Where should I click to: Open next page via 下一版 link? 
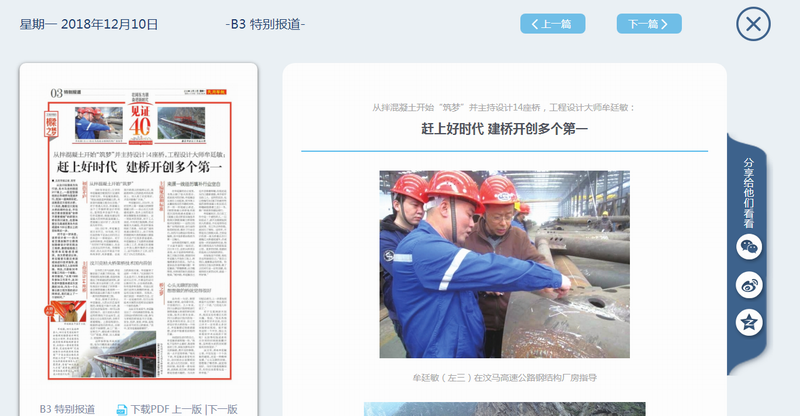[x=222, y=409]
